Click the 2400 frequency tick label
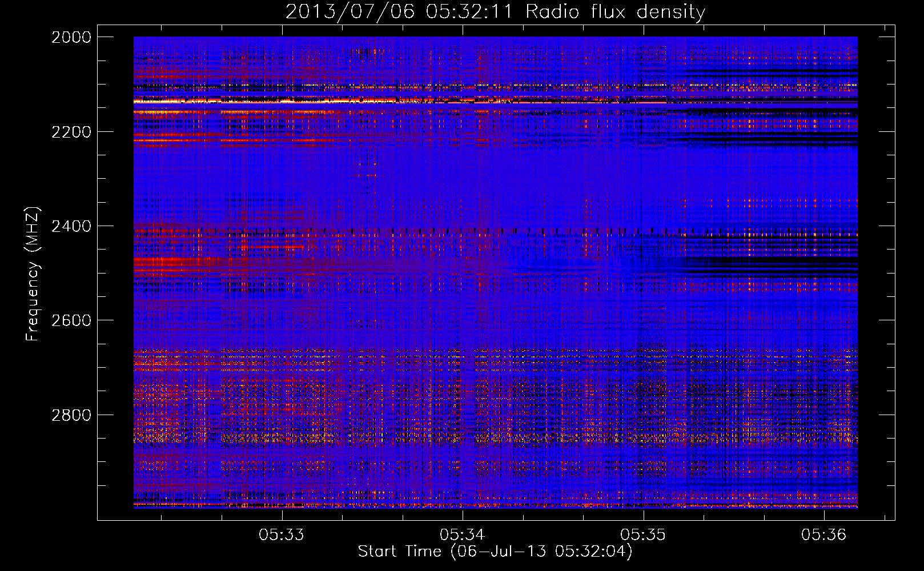This screenshot has width=924, height=571. [71, 226]
